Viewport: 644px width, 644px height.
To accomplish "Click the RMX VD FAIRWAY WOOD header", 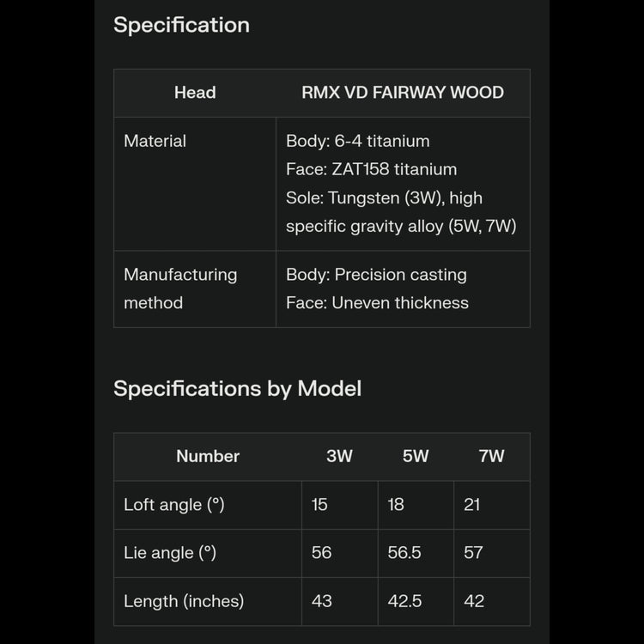I will tap(402, 93).
